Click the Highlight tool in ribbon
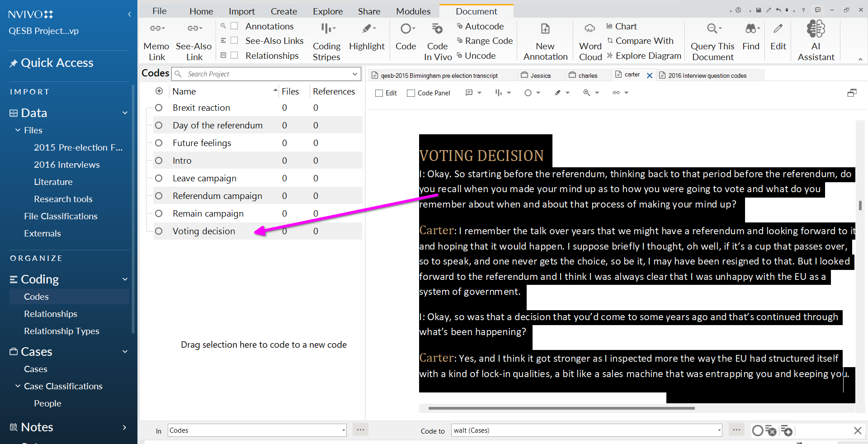Viewport: 868px width, 444px height. coord(367,30)
